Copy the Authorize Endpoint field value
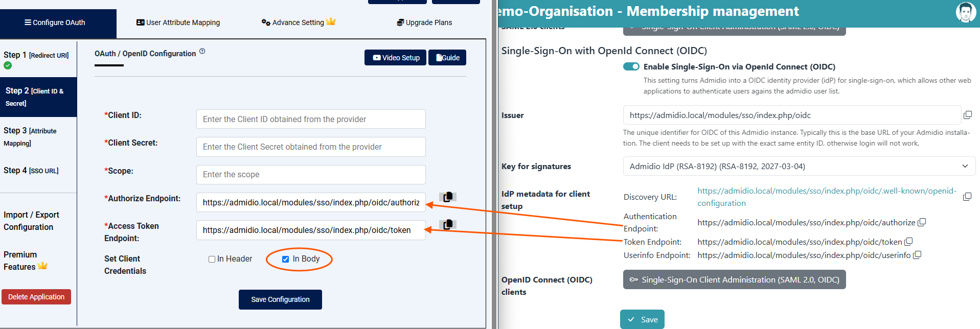The image size is (980, 329). tap(448, 197)
